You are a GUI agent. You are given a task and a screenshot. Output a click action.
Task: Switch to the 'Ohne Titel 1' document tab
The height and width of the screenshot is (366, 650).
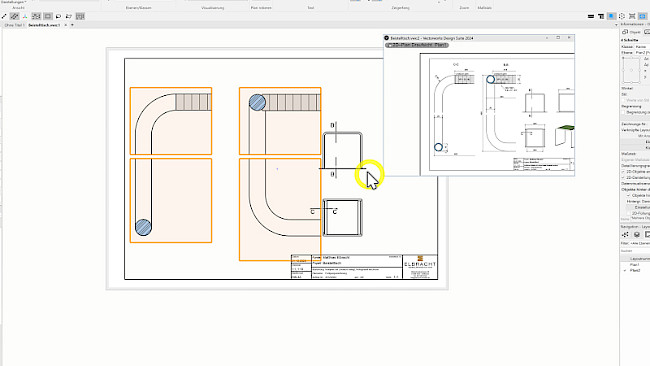tap(14, 25)
